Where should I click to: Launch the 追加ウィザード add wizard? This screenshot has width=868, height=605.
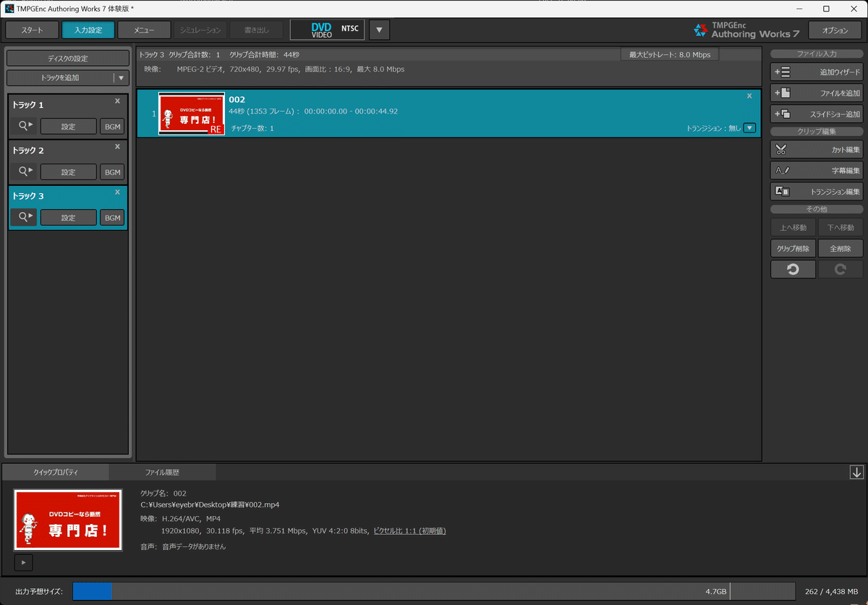point(816,72)
